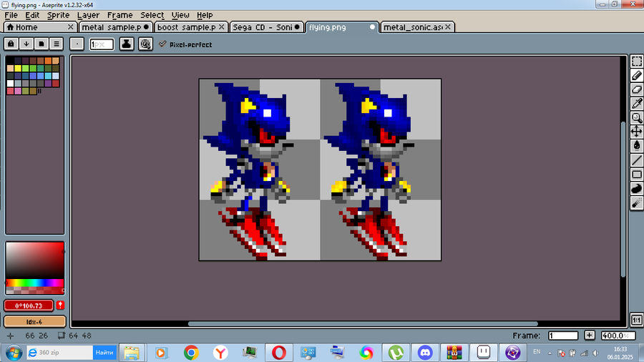Click the red foreground color indicator

(29, 305)
